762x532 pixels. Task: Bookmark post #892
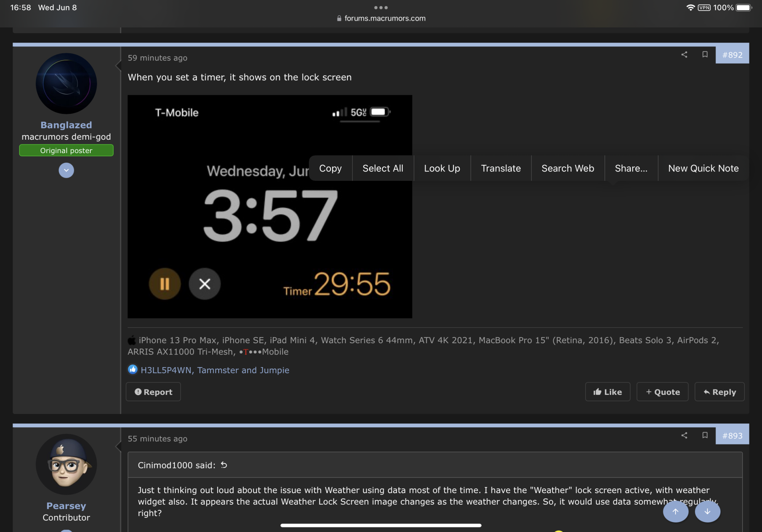705,54
